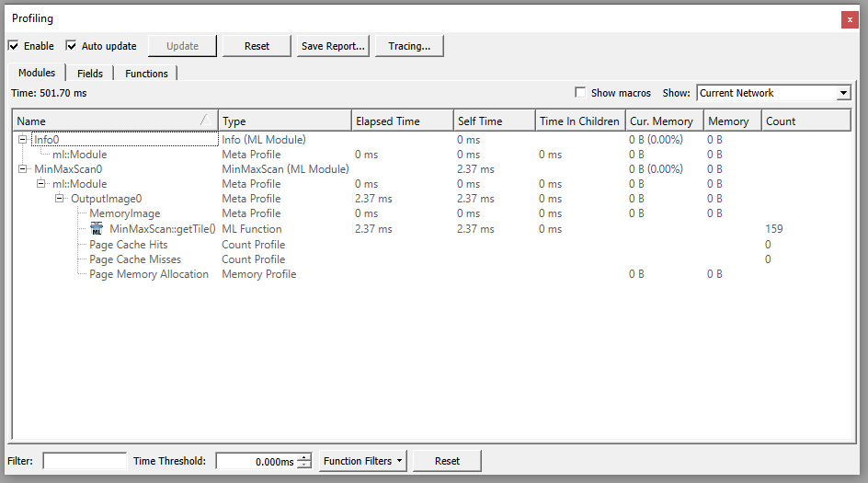Image resolution: width=868 pixels, height=483 pixels.
Task: Uncheck the Enable checkbox
Action: tap(14, 46)
